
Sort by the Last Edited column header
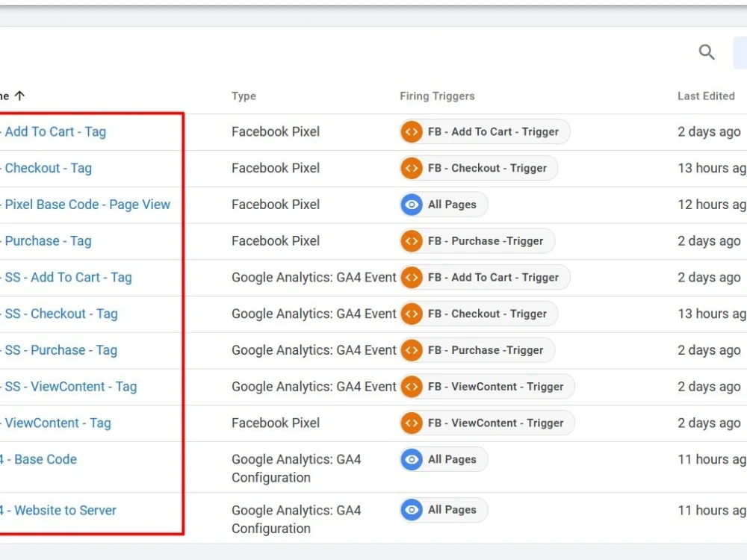click(706, 96)
